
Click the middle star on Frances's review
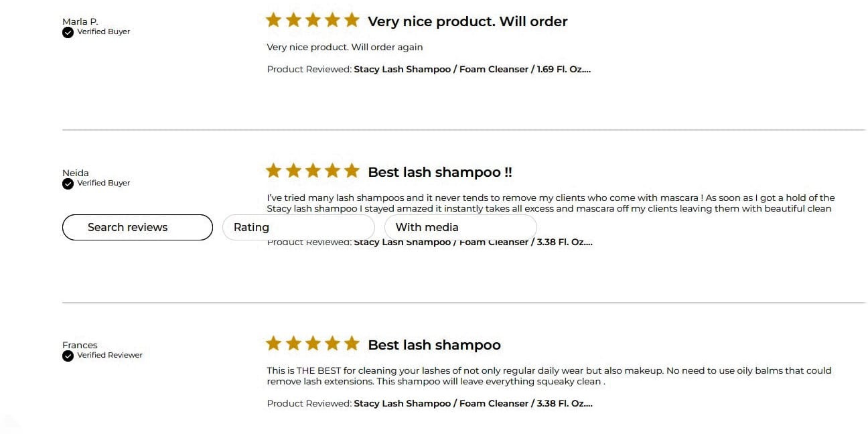(313, 344)
